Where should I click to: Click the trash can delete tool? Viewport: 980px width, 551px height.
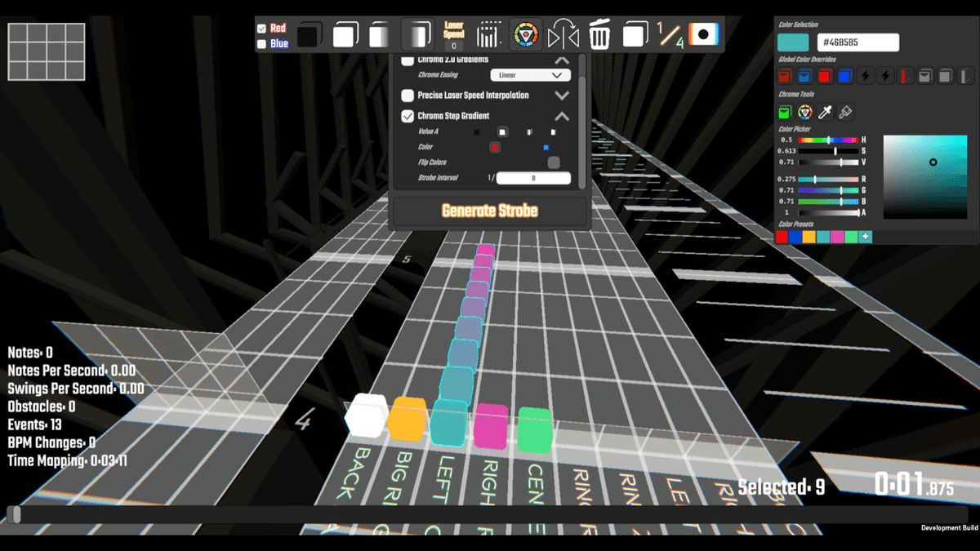tap(599, 35)
